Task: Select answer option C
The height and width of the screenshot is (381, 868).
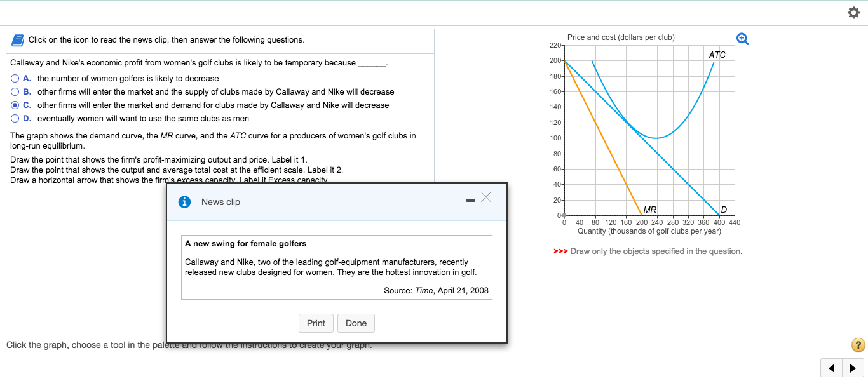Action: click(x=15, y=105)
